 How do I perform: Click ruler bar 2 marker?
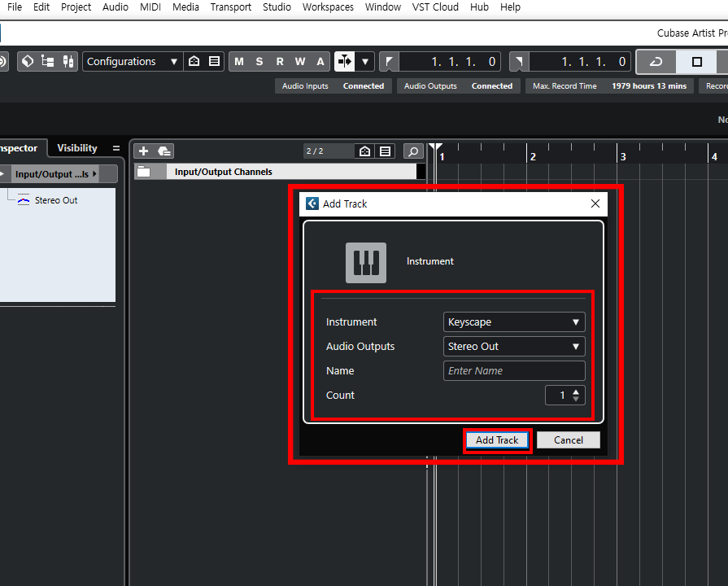tap(533, 156)
